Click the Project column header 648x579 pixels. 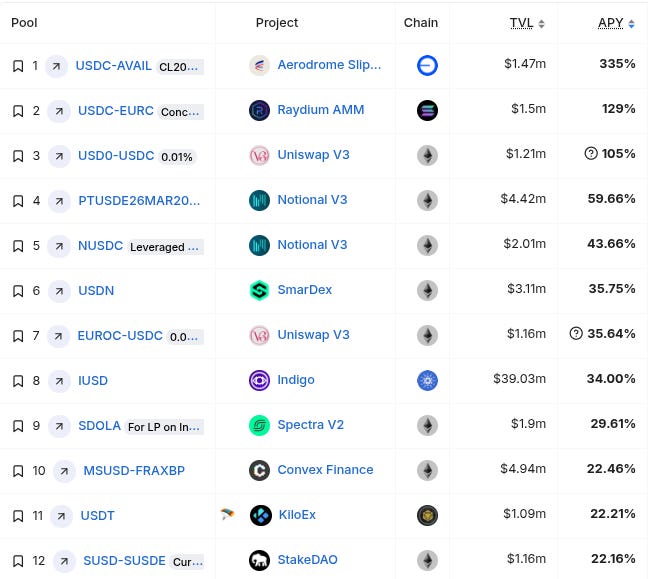(276, 23)
